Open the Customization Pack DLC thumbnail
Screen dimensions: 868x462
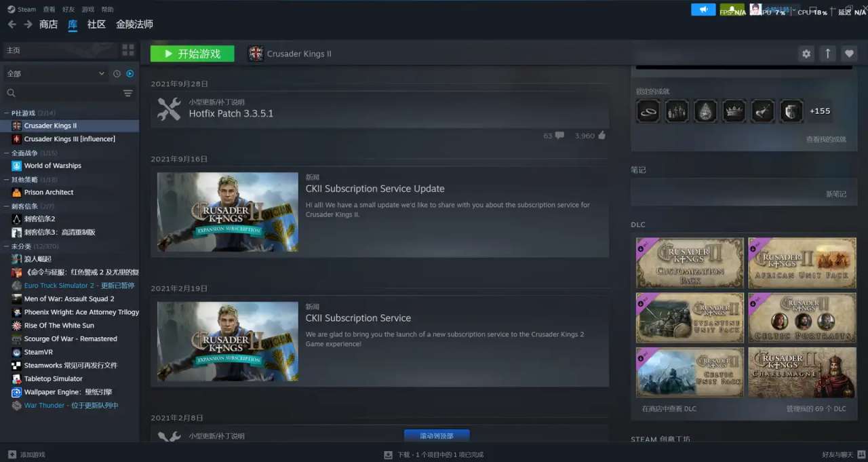tap(690, 263)
